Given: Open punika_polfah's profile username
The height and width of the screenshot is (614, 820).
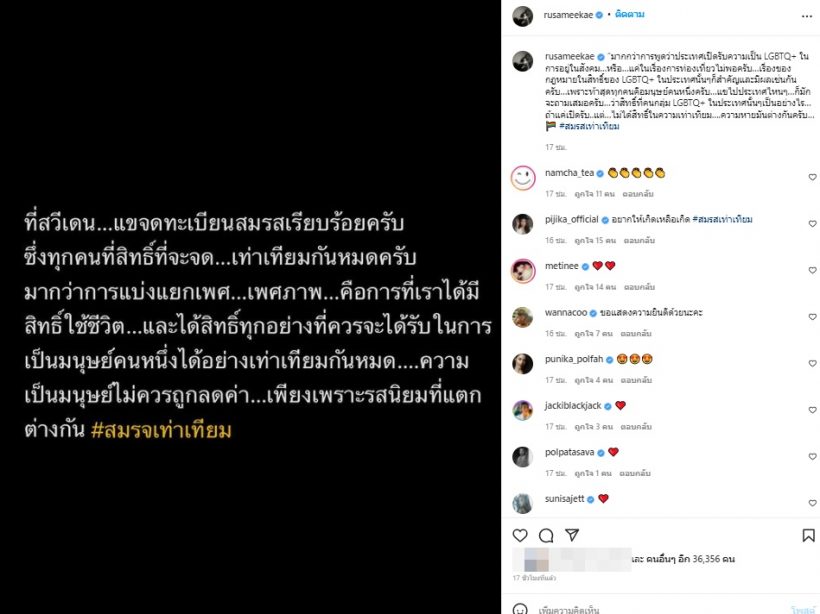Looking at the screenshot, I should pos(574,359).
